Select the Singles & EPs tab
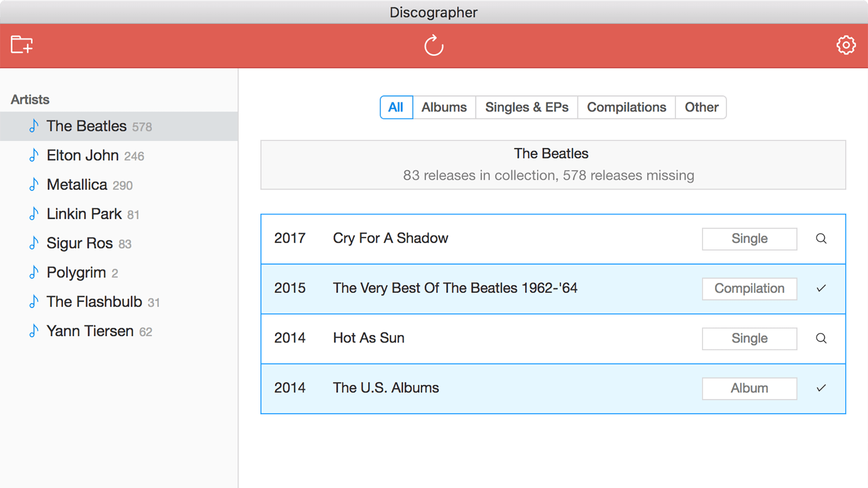The width and height of the screenshot is (868, 488). pyautogui.click(x=526, y=108)
